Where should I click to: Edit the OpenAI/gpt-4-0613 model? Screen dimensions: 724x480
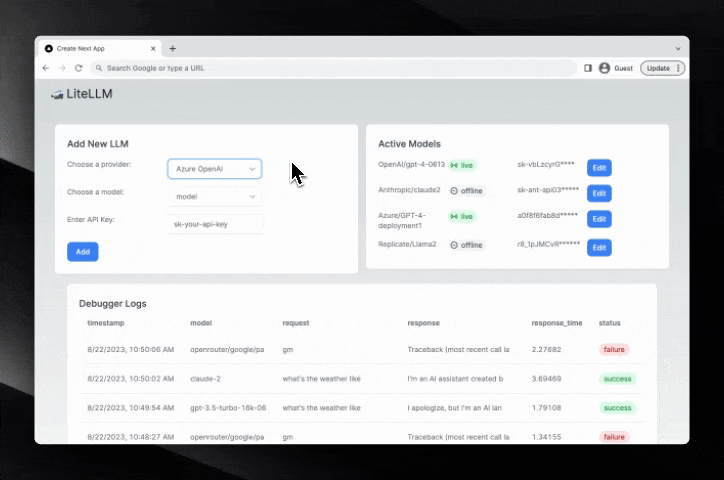tap(599, 168)
